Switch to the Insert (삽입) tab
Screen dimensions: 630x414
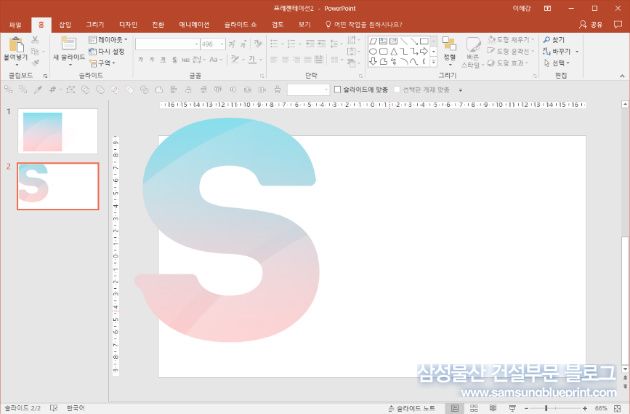tap(65, 25)
